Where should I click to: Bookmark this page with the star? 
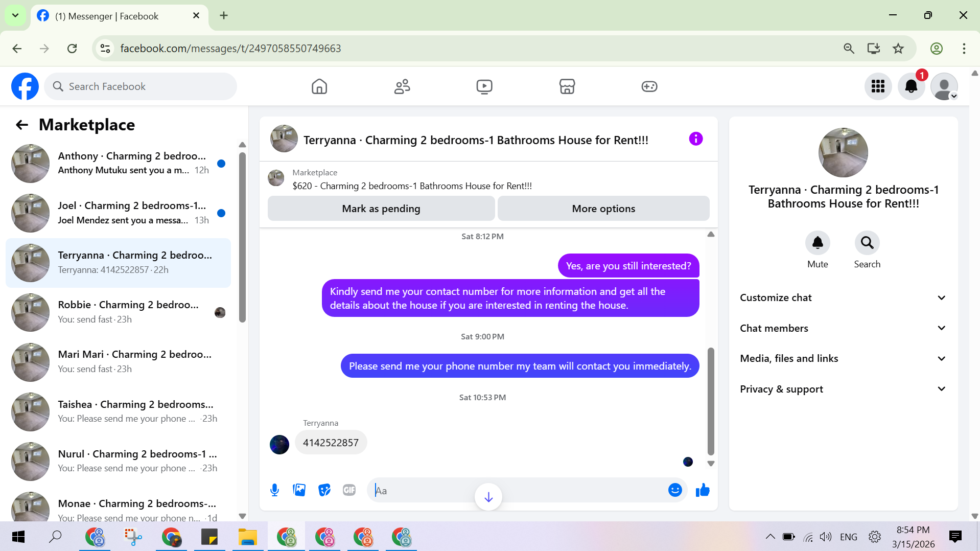[x=898, y=49]
